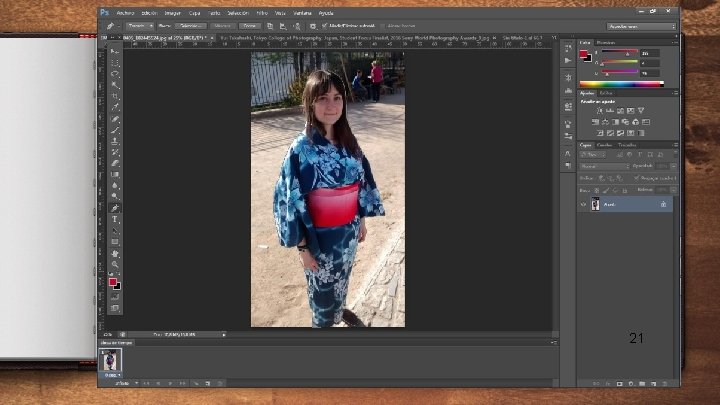Toggle the layer lock icon on Fondo
Image resolution: width=720 pixels, height=405 pixels.
click(x=664, y=204)
